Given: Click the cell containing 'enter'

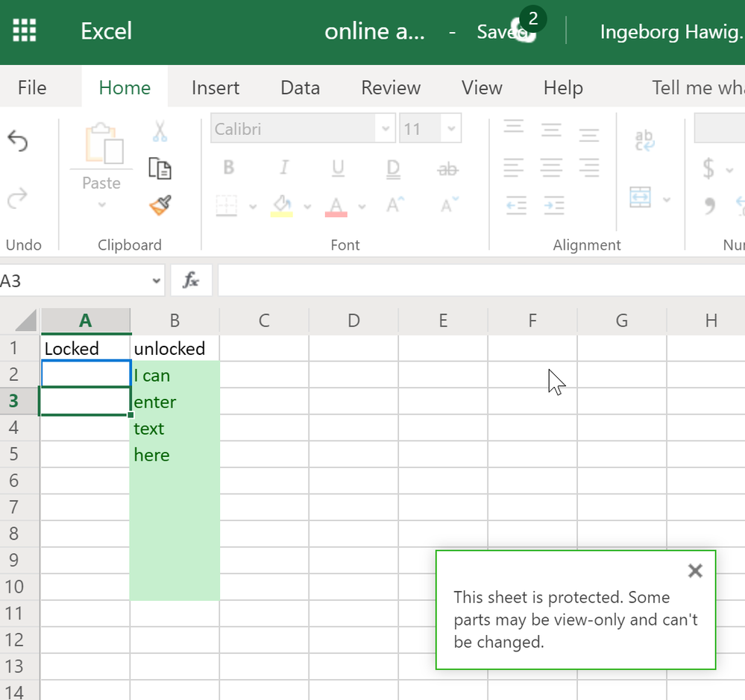Looking at the screenshot, I should (x=175, y=401).
